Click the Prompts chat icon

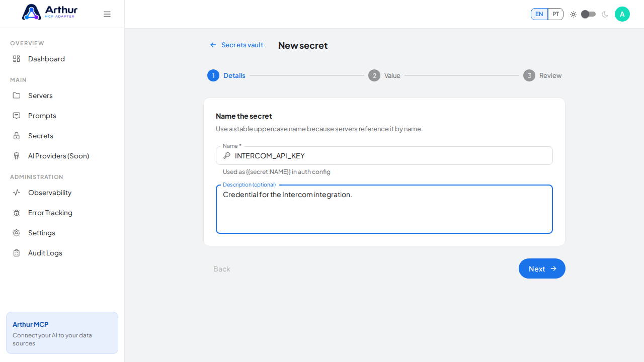click(17, 116)
